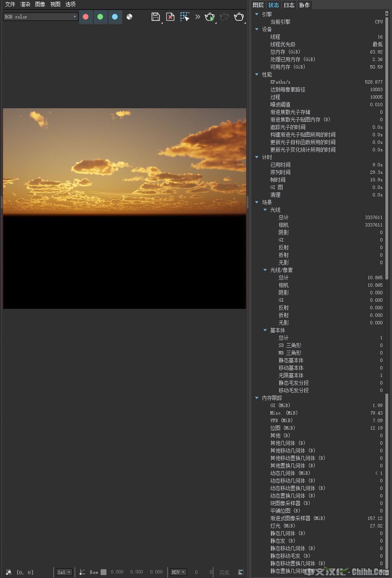Screen dimensions: 392x578
Task: Toggle the green channel button
Action: point(100,17)
